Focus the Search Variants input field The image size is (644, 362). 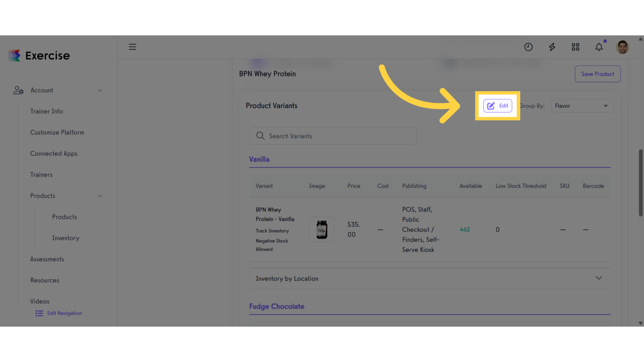point(333,136)
